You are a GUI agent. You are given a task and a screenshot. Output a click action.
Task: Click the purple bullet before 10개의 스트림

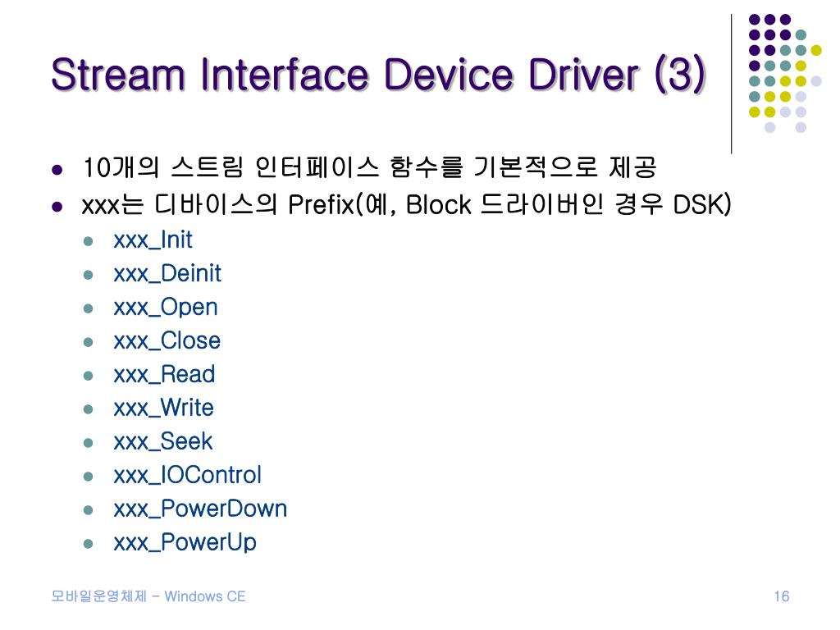click(x=57, y=171)
